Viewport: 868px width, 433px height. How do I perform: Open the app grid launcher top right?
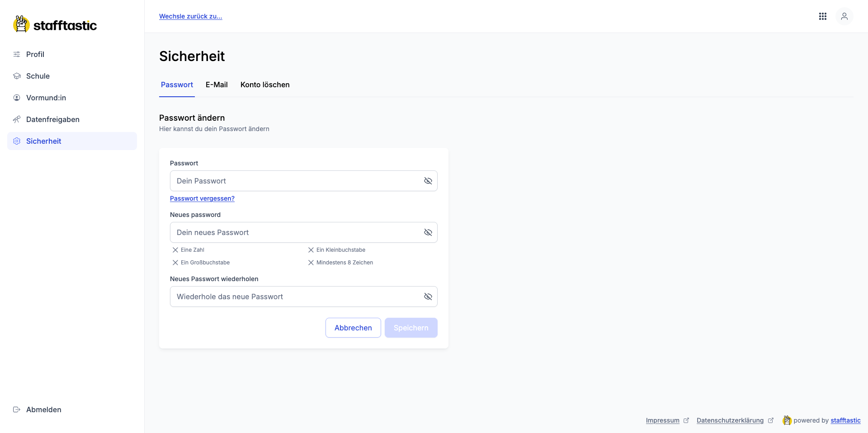tap(823, 16)
